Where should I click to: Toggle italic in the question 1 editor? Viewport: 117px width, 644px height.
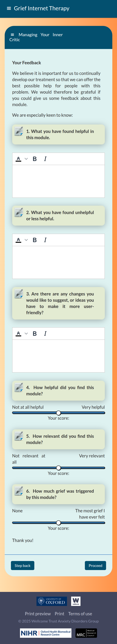tap(45, 159)
